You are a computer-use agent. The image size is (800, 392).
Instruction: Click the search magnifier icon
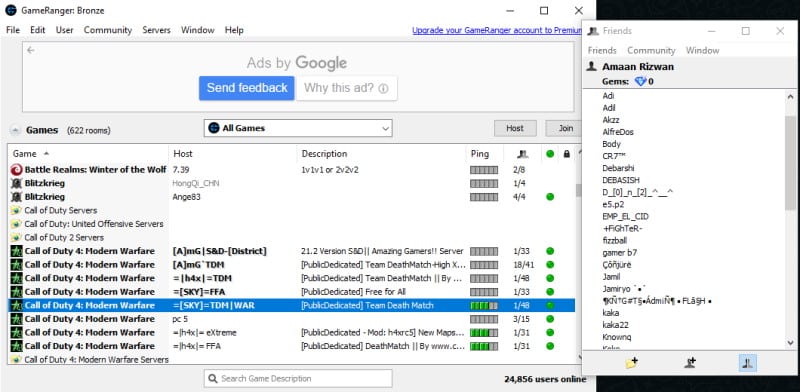click(x=213, y=379)
